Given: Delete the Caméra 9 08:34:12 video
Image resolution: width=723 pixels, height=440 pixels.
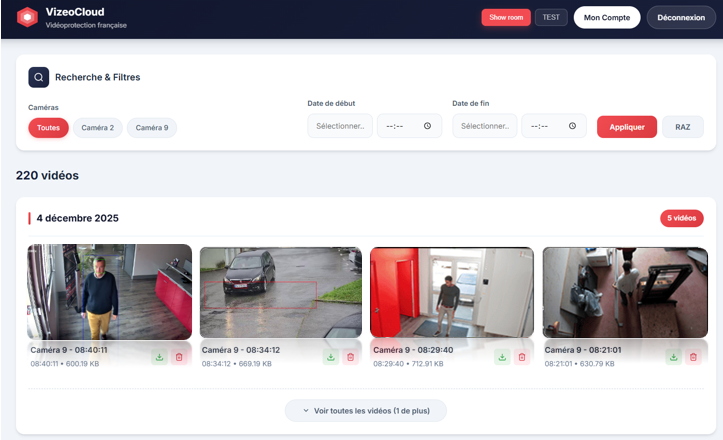Looking at the screenshot, I should tap(350, 357).
